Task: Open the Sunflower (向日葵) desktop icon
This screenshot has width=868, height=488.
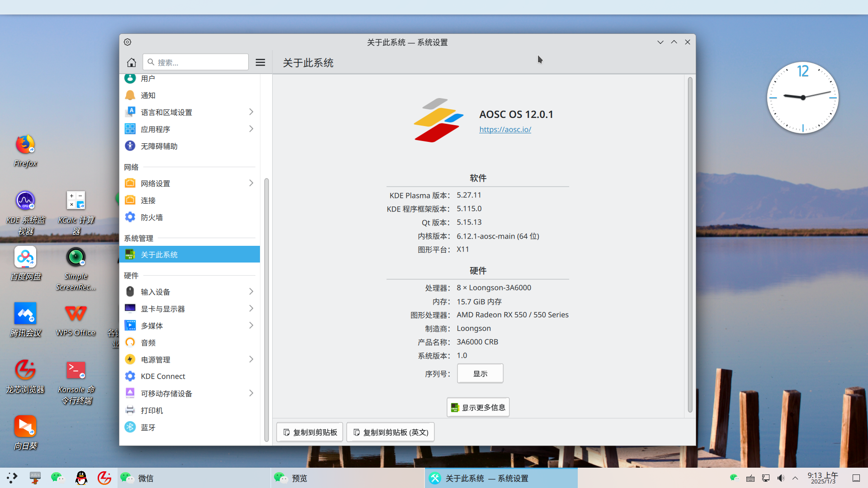Action: click(x=25, y=433)
